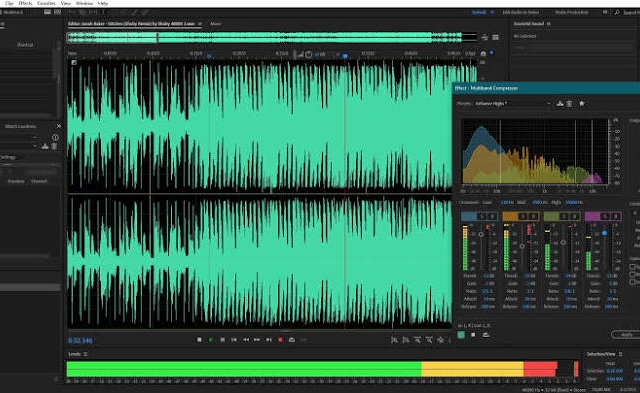Image resolution: width=640 pixels, height=393 pixels.
Task: Click the info icon in Match Loudness panel
Action: click(55, 138)
